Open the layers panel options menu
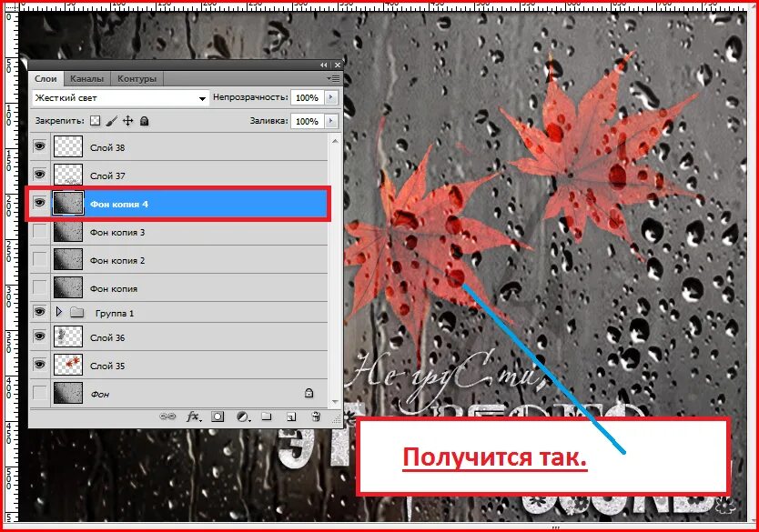Screen dimensions: 759x532 pos(333,78)
